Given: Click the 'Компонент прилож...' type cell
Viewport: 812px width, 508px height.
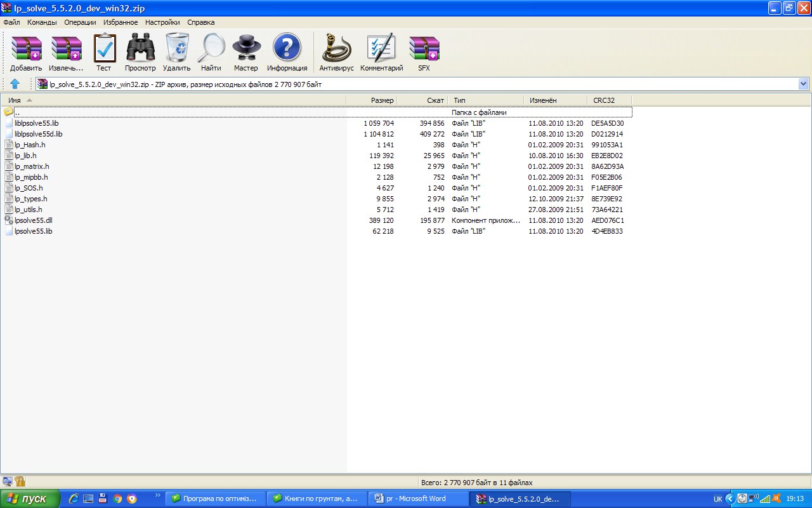Looking at the screenshot, I should pyautogui.click(x=486, y=220).
